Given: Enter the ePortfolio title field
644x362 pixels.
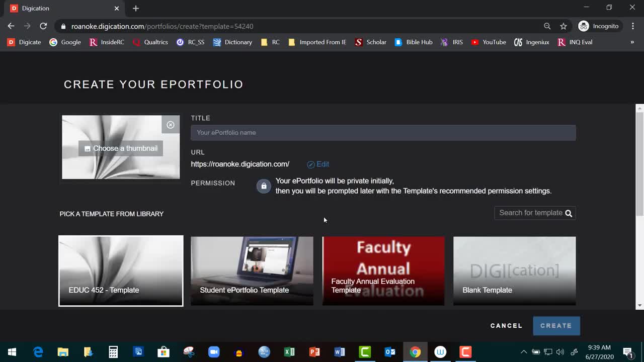Looking at the screenshot, I should (383, 133).
